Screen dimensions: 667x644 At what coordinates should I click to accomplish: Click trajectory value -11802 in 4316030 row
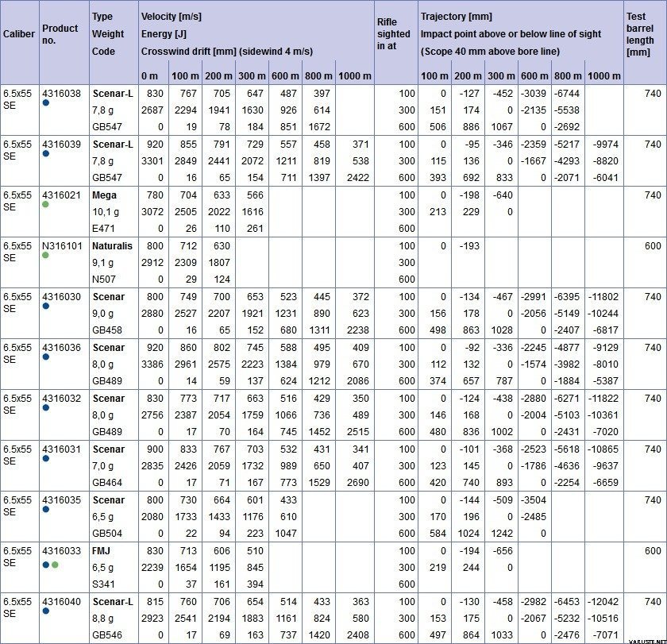click(603, 296)
